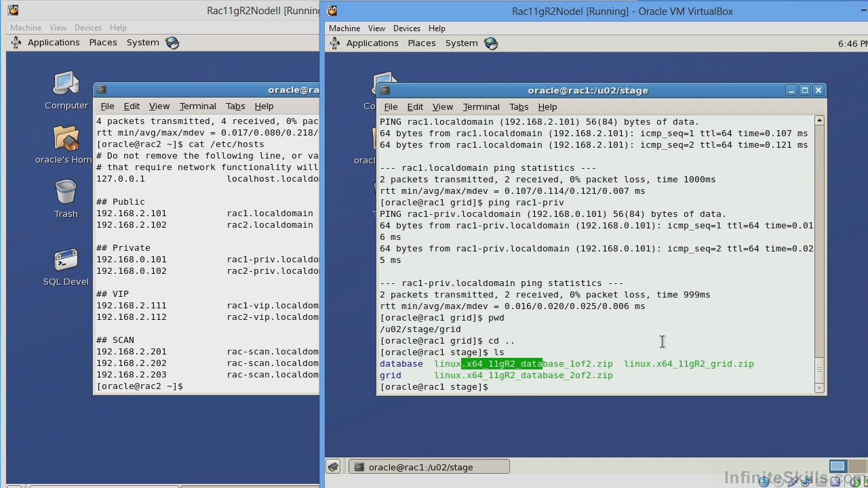Click the 'database' directory name in ls output
The width and height of the screenshot is (868, 488).
(401, 364)
